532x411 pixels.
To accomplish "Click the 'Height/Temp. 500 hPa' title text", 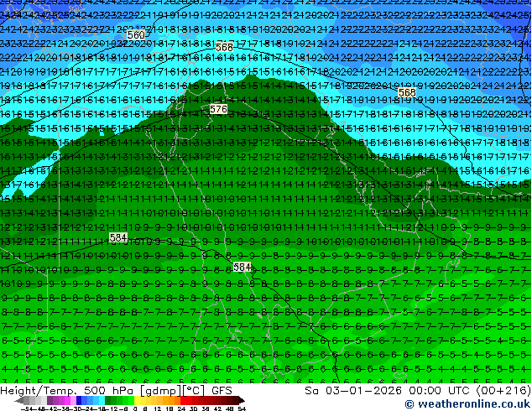I will [68, 391].
